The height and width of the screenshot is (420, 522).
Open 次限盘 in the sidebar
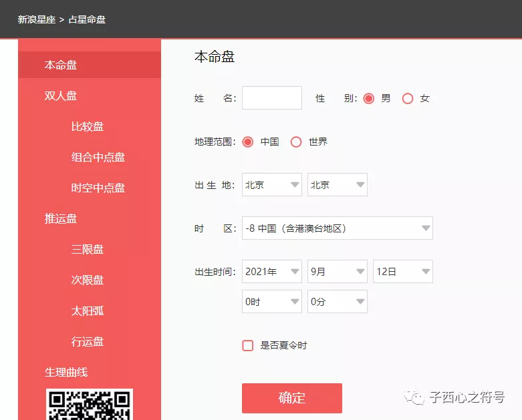[x=88, y=280]
